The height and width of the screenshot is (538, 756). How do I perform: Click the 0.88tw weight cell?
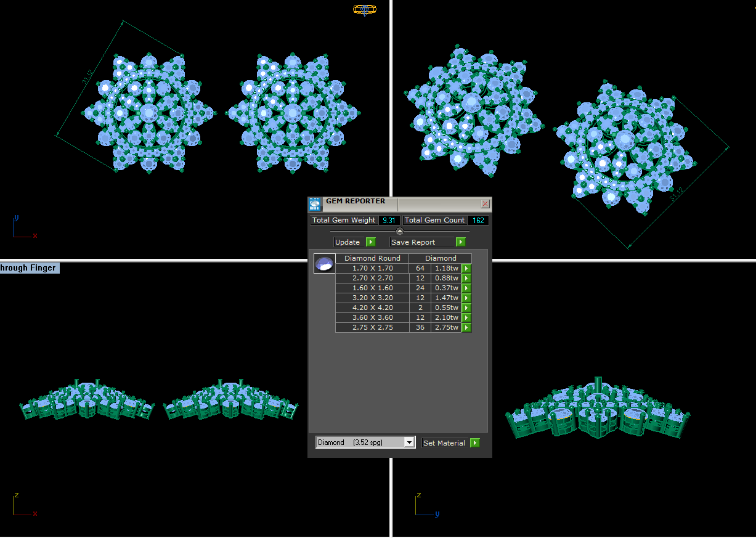(446, 278)
